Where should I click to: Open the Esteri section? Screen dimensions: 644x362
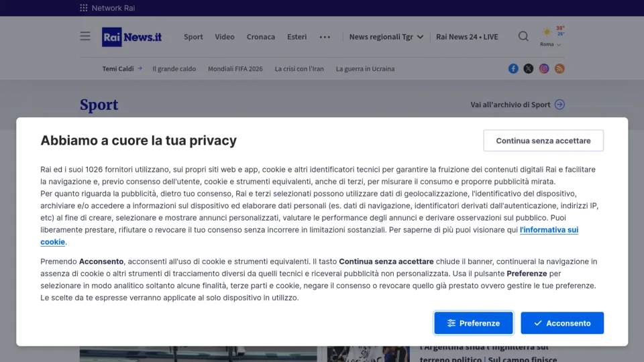(297, 36)
